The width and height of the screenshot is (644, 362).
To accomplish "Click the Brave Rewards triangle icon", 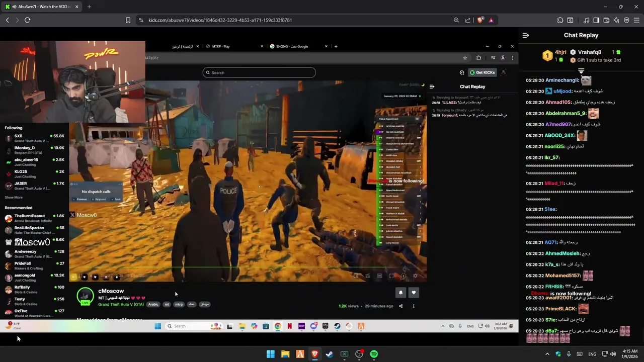I will [x=491, y=20].
